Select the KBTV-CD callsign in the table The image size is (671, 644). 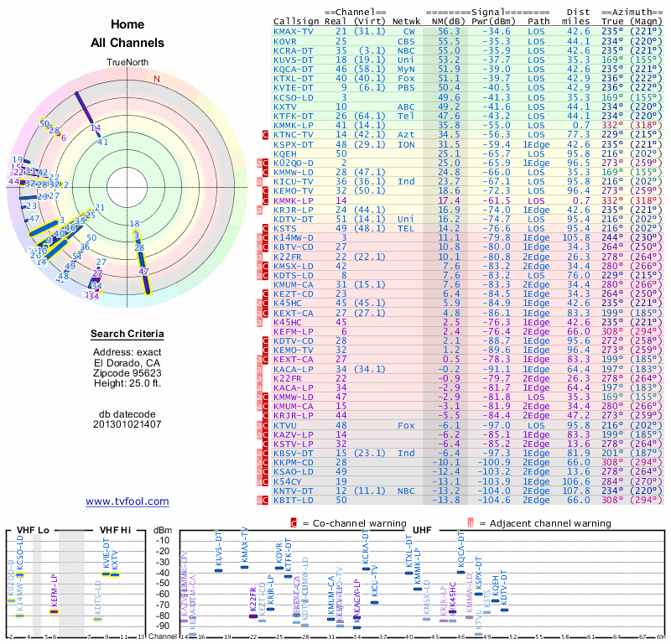294,247
